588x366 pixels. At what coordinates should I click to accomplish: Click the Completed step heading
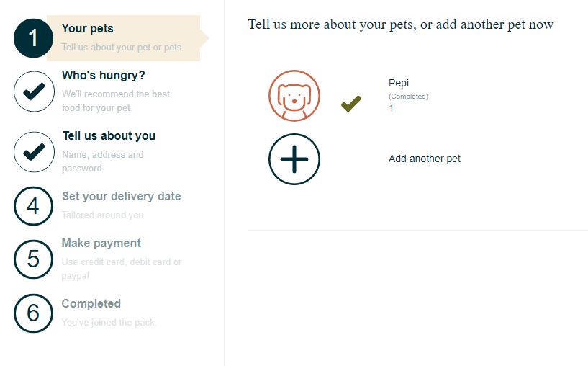point(91,303)
